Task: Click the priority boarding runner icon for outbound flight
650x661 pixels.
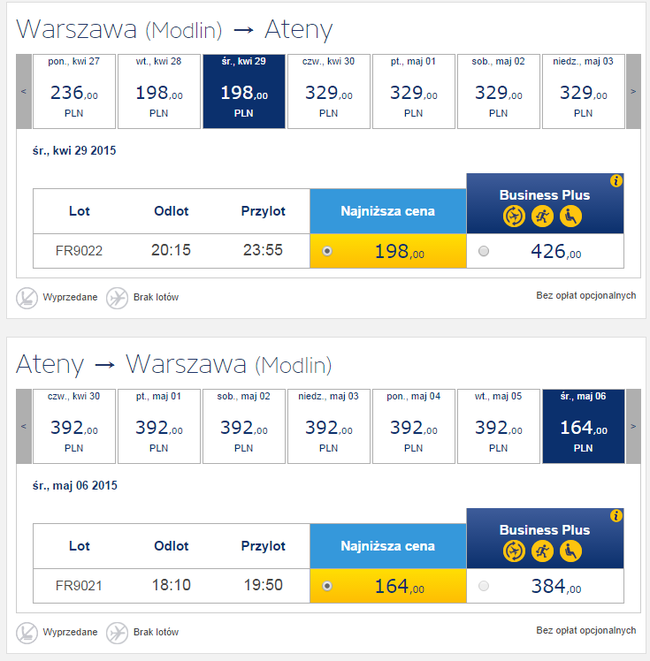Action: click(x=544, y=214)
